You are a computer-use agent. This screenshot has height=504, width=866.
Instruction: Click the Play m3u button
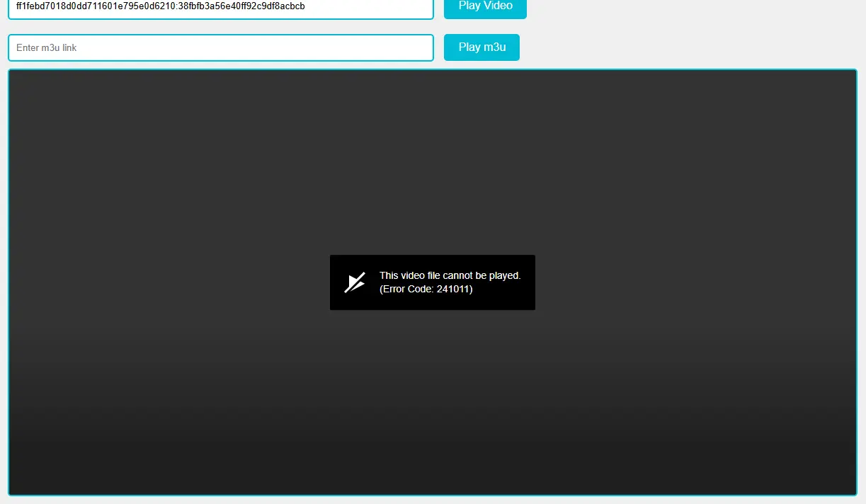pyautogui.click(x=482, y=47)
